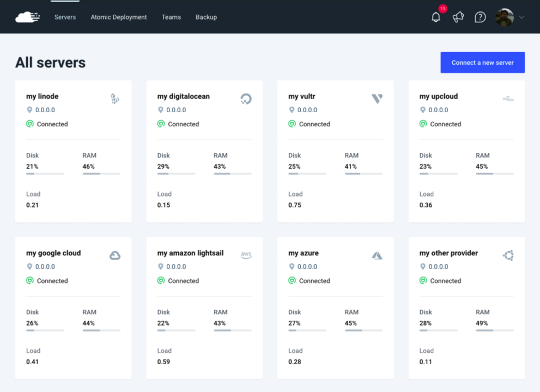This screenshot has width=540, height=392.
Task: Click the Connected status on my azure
Action: click(309, 280)
